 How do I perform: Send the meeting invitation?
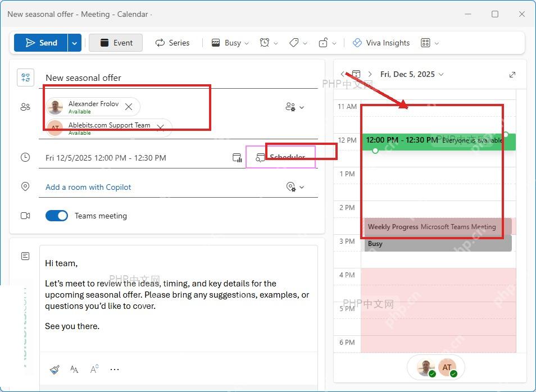click(40, 43)
